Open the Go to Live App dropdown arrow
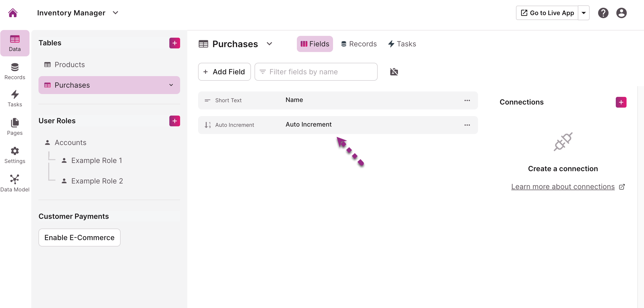This screenshot has width=644, height=308. [584, 13]
